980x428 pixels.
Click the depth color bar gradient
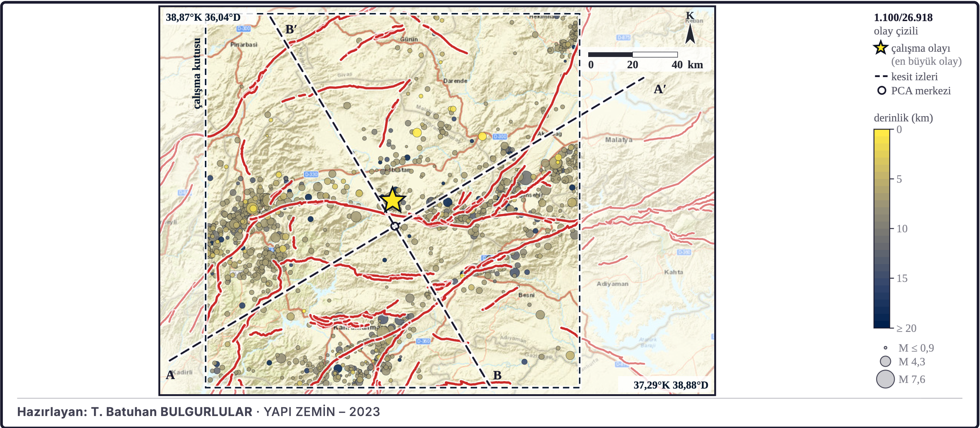coord(881,229)
